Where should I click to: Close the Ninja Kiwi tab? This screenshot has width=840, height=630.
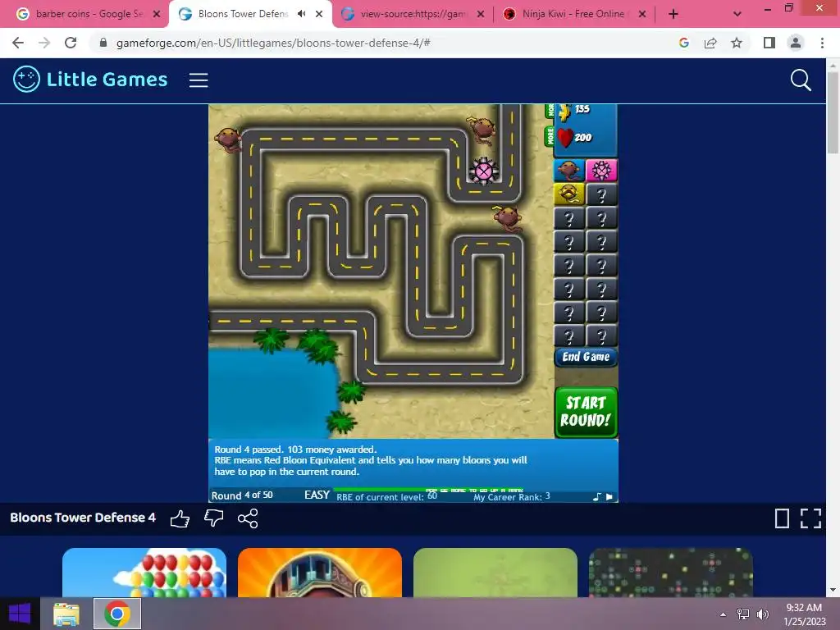(x=641, y=15)
